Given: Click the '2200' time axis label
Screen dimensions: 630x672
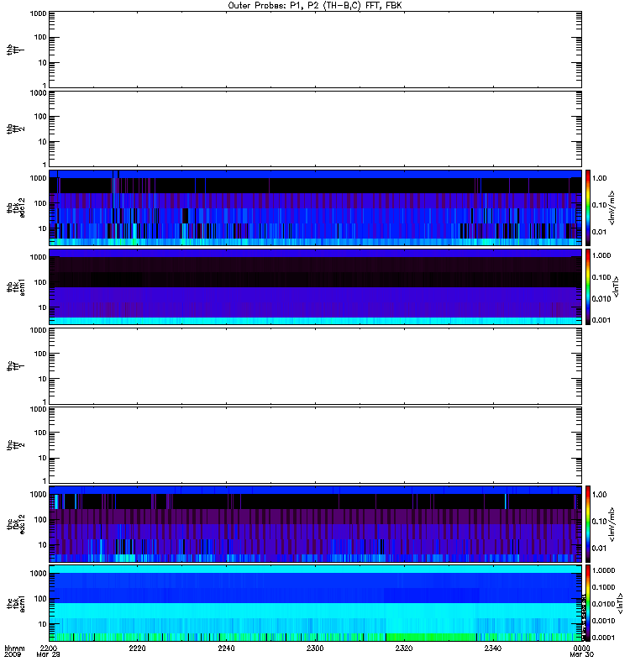Looking at the screenshot, I should 49,648.
